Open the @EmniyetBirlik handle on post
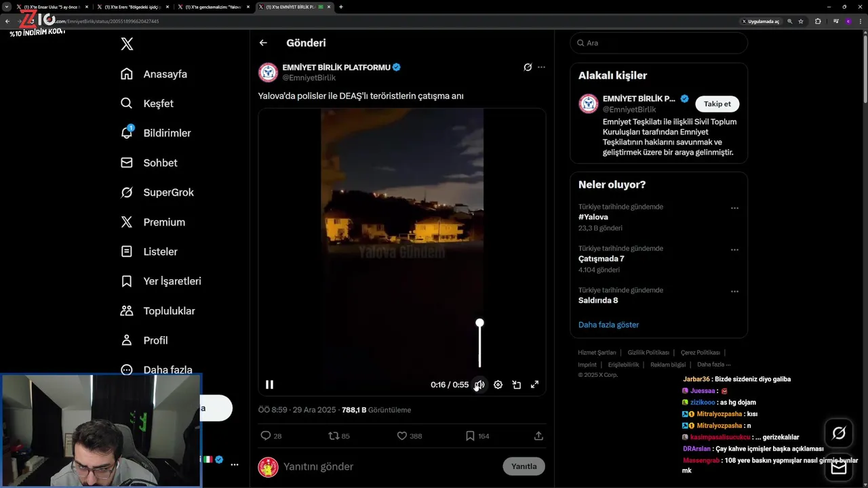The height and width of the screenshot is (488, 868). pyautogui.click(x=309, y=78)
